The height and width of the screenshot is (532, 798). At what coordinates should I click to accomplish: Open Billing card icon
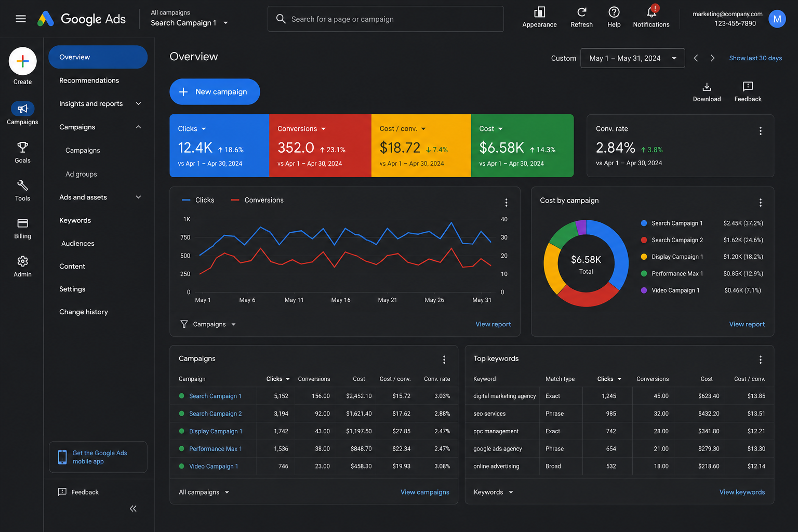(x=22, y=223)
